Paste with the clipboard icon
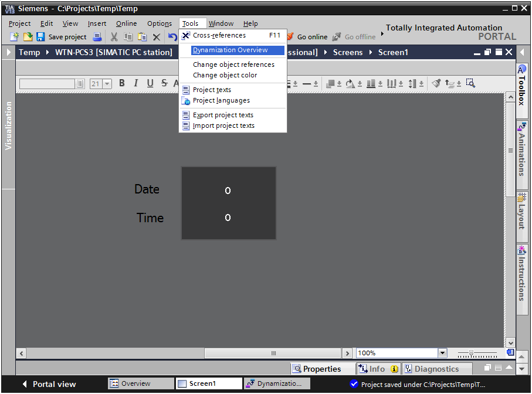This screenshot has width=532, height=394. pyautogui.click(x=142, y=36)
